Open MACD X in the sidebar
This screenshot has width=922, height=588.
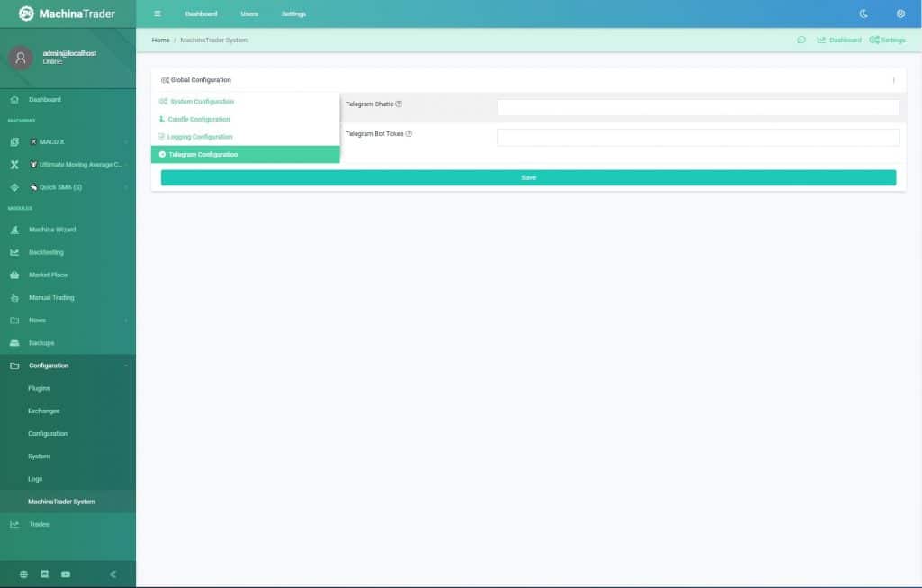pos(51,141)
